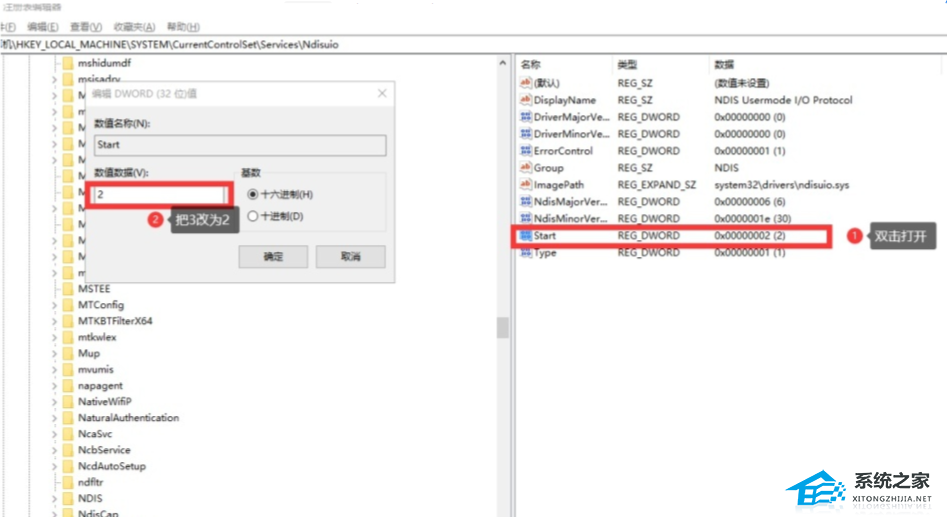The height and width of the screenshot is (517, 947).
Task: Click the REG_EXPAND_SZ type cell
Action: 656,184
